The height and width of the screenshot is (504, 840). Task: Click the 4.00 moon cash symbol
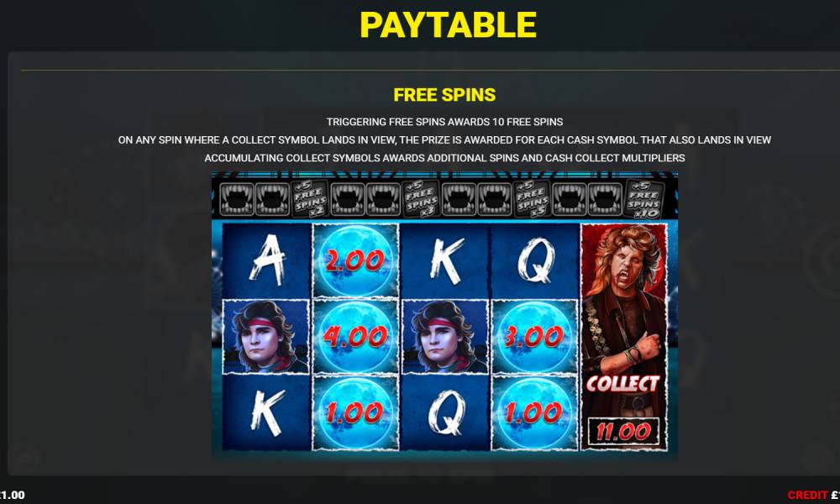click(355, 336)
